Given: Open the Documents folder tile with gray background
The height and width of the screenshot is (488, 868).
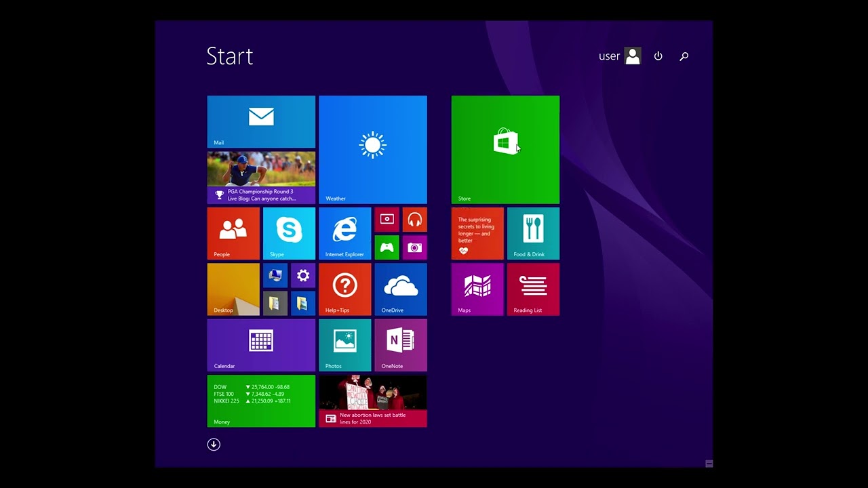Looking at the screenshot, I should 275,303.
